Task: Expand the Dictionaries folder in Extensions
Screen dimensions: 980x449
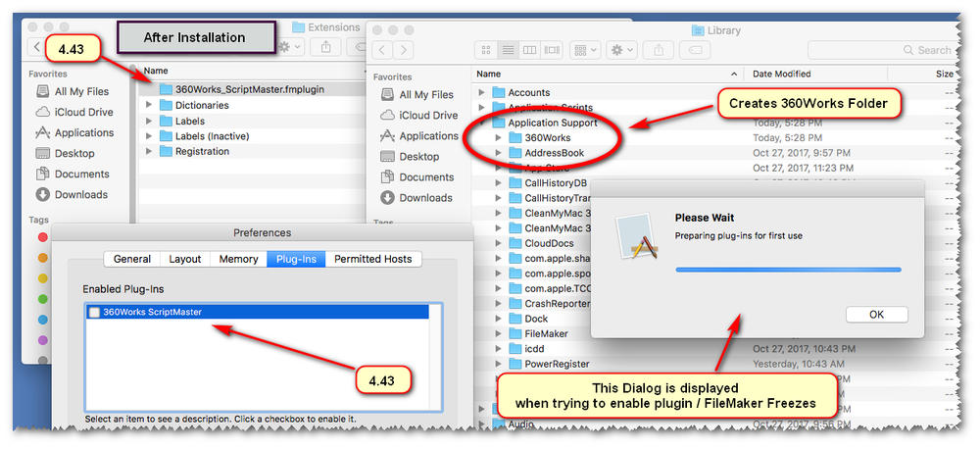Action: (x=149, y=105)
